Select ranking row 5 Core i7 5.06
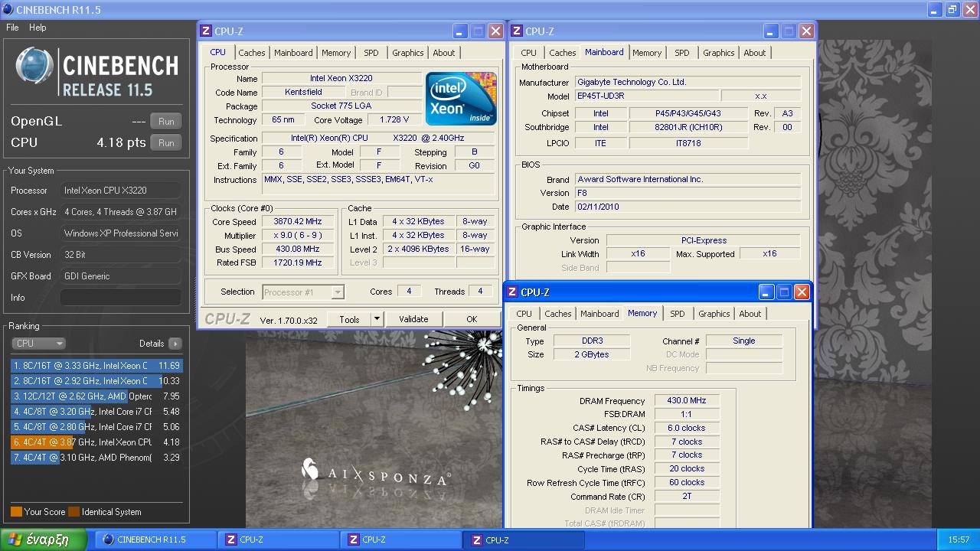Image resolution: width=980 pixels, height=551 pixels. point(96,427)
